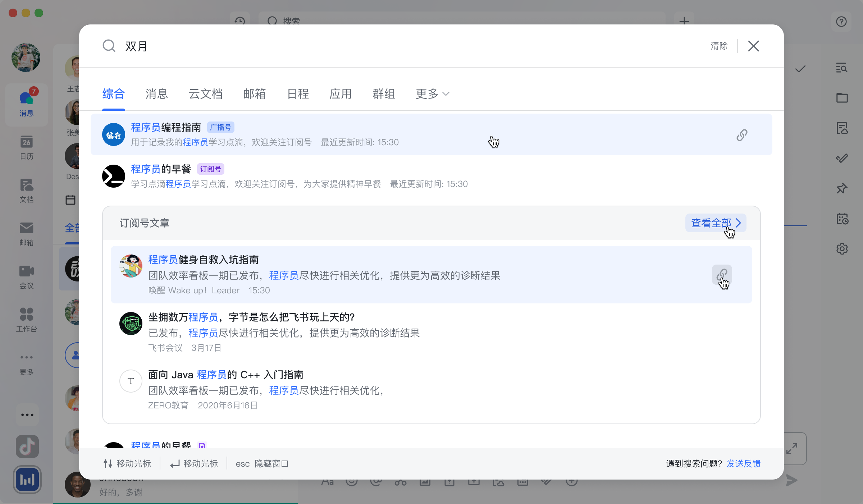Click the 编程 channel avatar
863x504 pixels.
114,134
